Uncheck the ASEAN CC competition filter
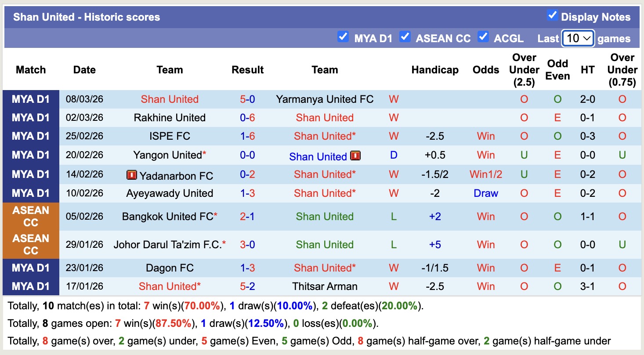This screenshot has height=355, width=644. pos(405,37)
